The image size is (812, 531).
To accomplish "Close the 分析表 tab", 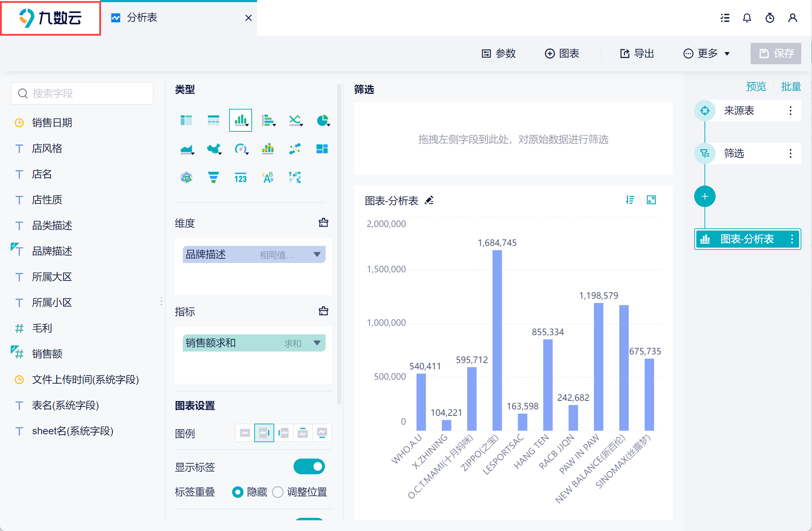I will click(x=249, y=18).
